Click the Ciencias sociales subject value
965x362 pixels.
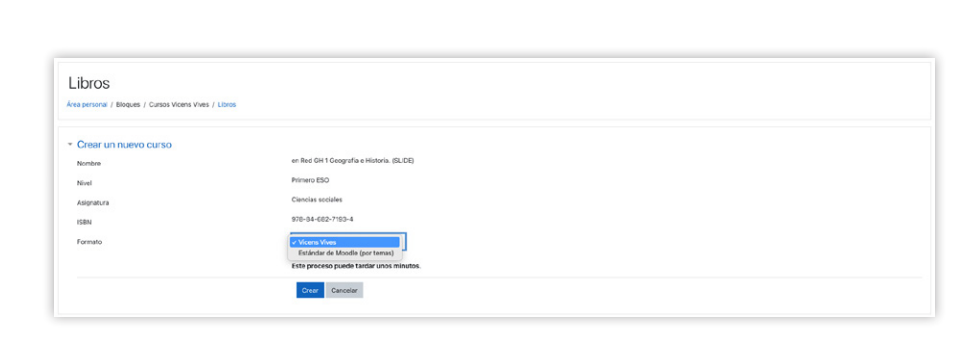317,199
